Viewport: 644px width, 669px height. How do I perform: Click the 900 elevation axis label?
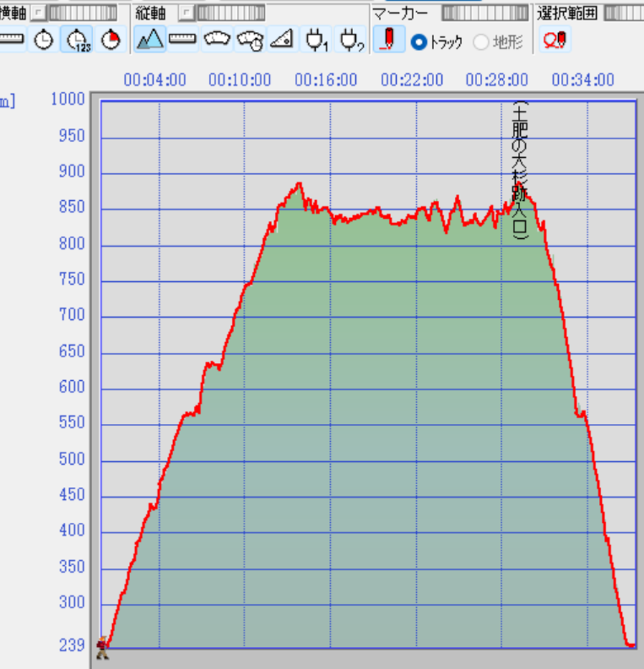click(71, 171)
